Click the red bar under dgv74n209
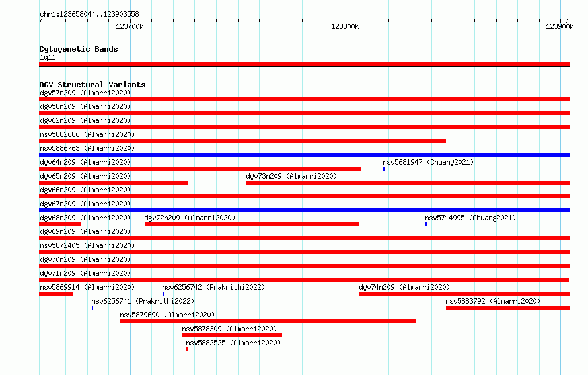588x375 pixels. point(464,294)
